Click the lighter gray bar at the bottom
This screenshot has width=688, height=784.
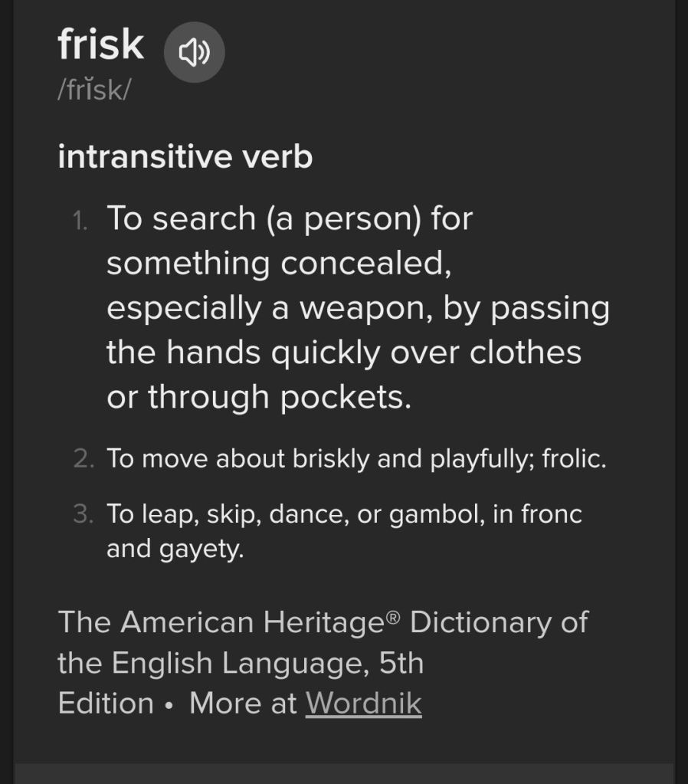coord(343,773)
